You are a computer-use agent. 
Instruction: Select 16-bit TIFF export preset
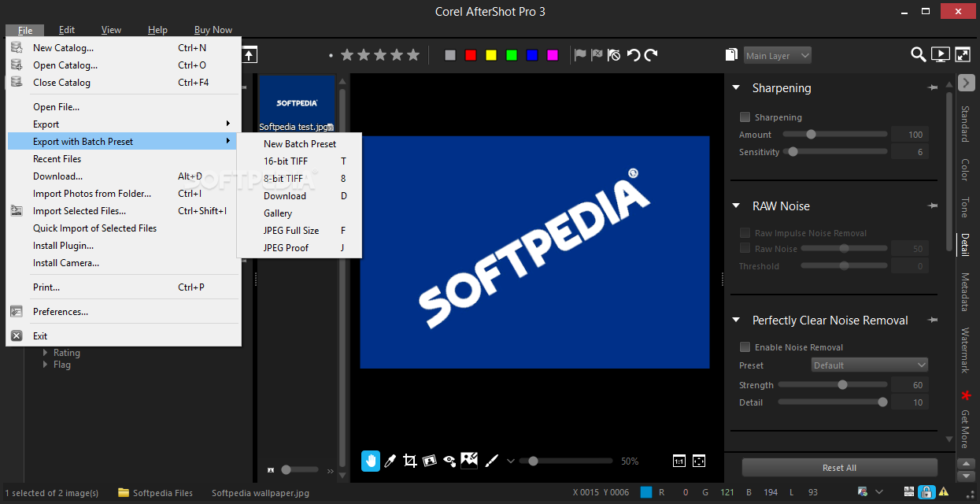pyautogui.click(x=299, y=161)
